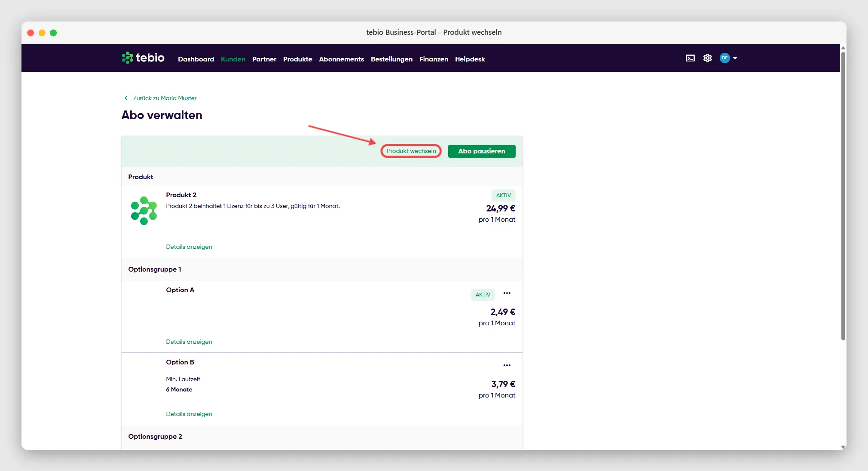Open the Bestellungen menu item
Screen dimensions: 868x471
tap(391, 59)
